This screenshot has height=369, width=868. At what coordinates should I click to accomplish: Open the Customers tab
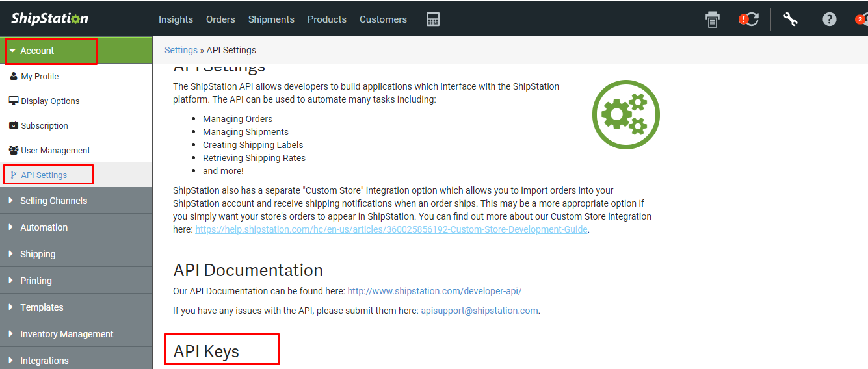tap(383, 19)
